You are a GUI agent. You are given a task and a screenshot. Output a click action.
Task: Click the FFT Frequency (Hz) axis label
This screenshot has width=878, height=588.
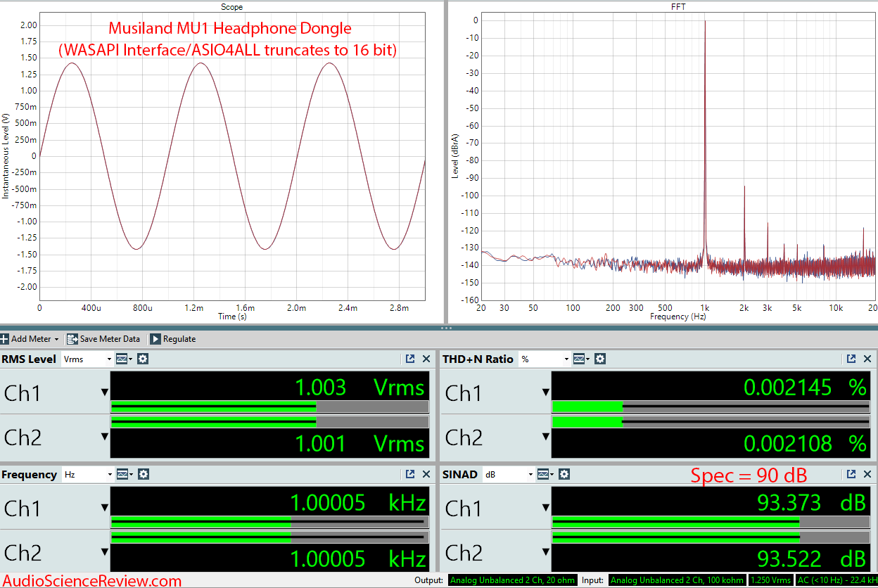coord(678,317)
